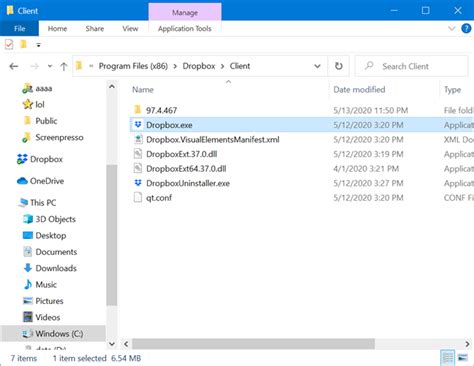Select the DropboxUninstaller.exe file

(x=188, y=183)
